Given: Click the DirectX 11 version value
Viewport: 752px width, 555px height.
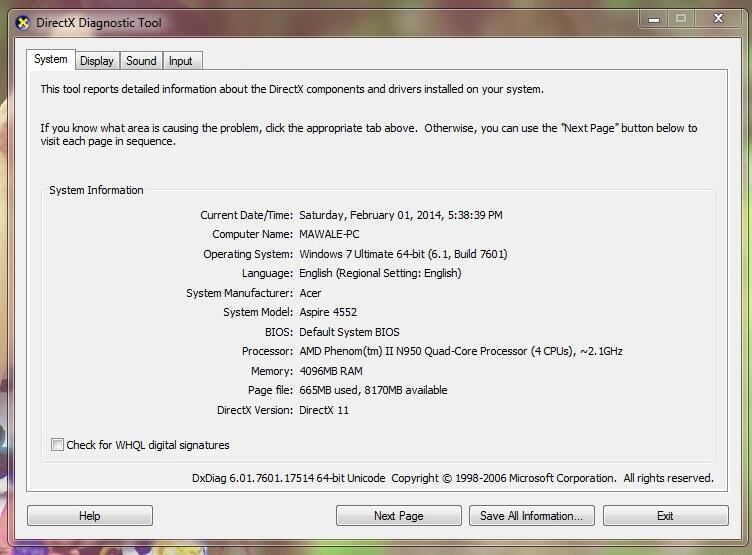Looking at the screenshot, I should [324, 410].
